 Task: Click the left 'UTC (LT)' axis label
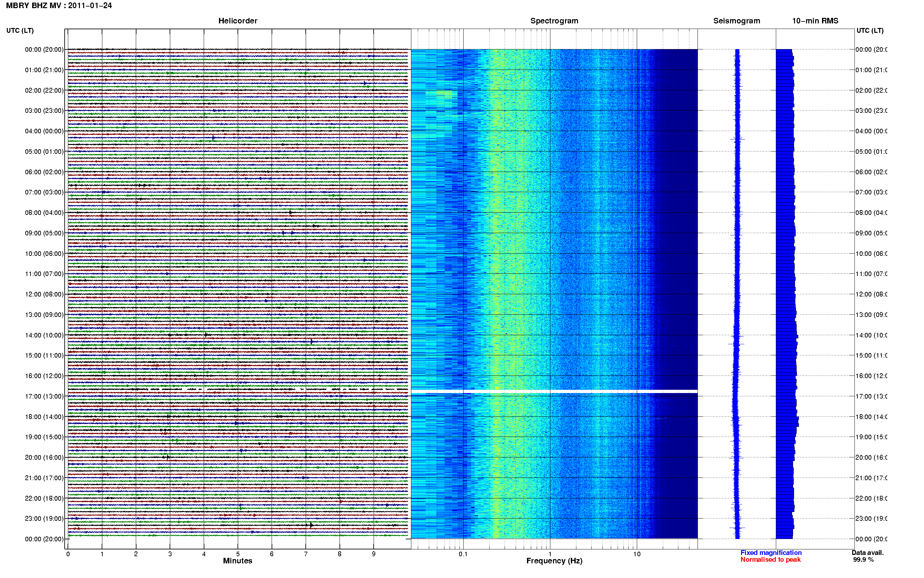[x=20, y=31]
